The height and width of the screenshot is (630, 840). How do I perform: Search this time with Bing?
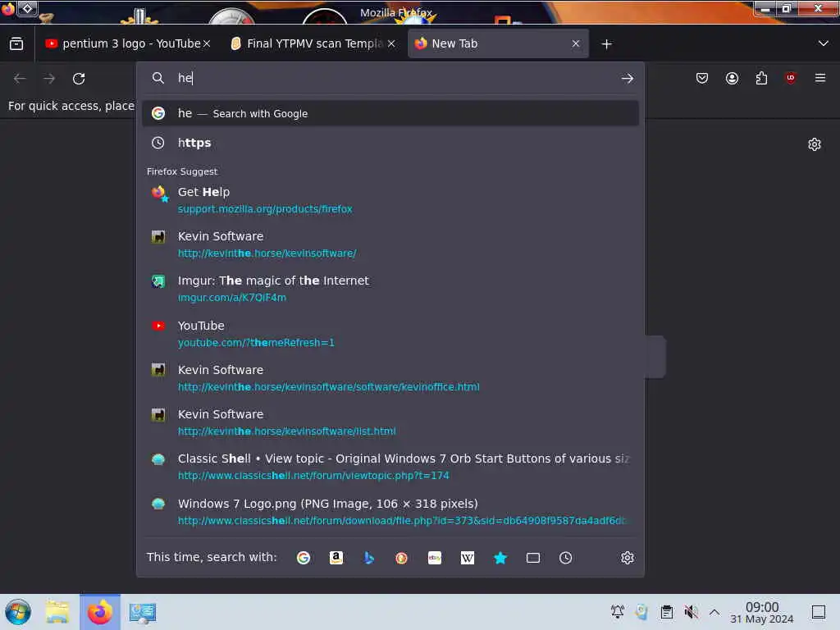coord(368,558)
